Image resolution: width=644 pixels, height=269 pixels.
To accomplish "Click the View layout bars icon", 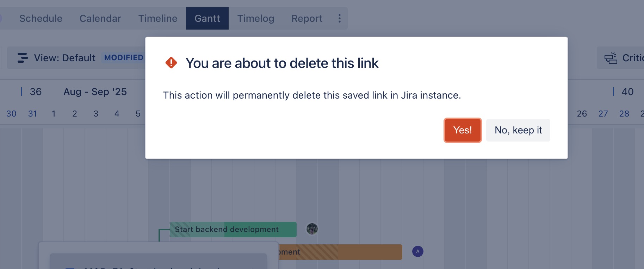I will pos(23,58).
